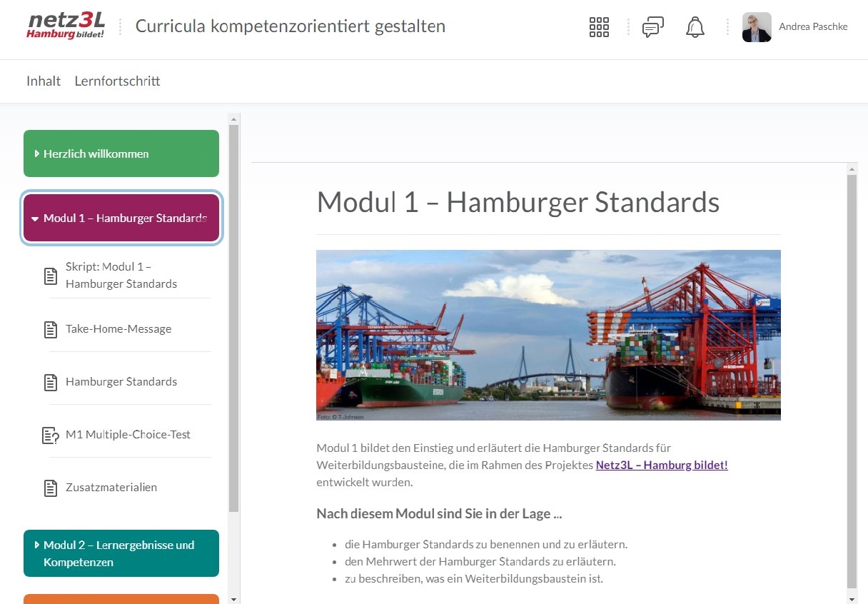Collapse the Modul 1 – Hamburger Standards module
This screenshot has height=604, width=868.
point(121,218)
